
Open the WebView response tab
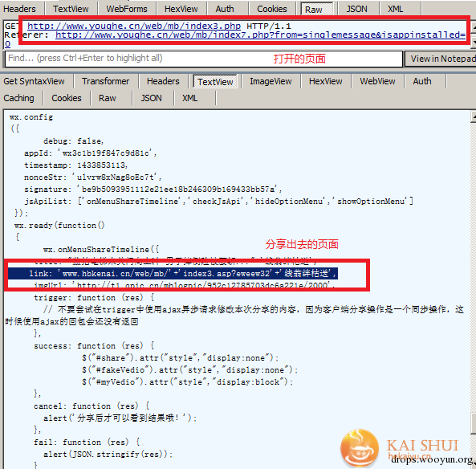point(377,81)
